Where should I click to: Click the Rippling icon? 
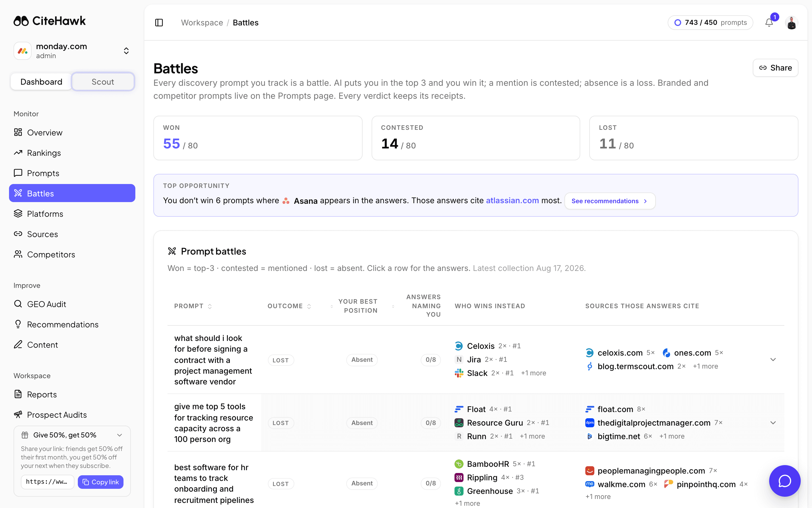pos(459,478)
